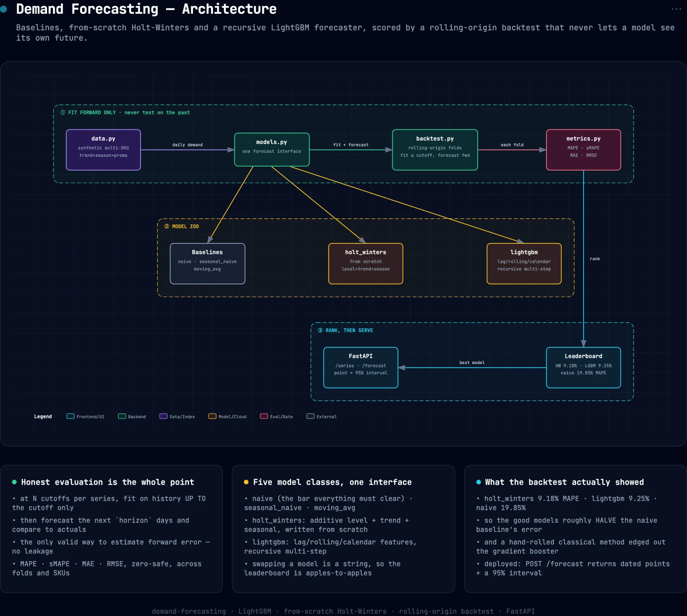
Task: Click '/series · /forecast' text in FastAPI node
Action: 361,366
